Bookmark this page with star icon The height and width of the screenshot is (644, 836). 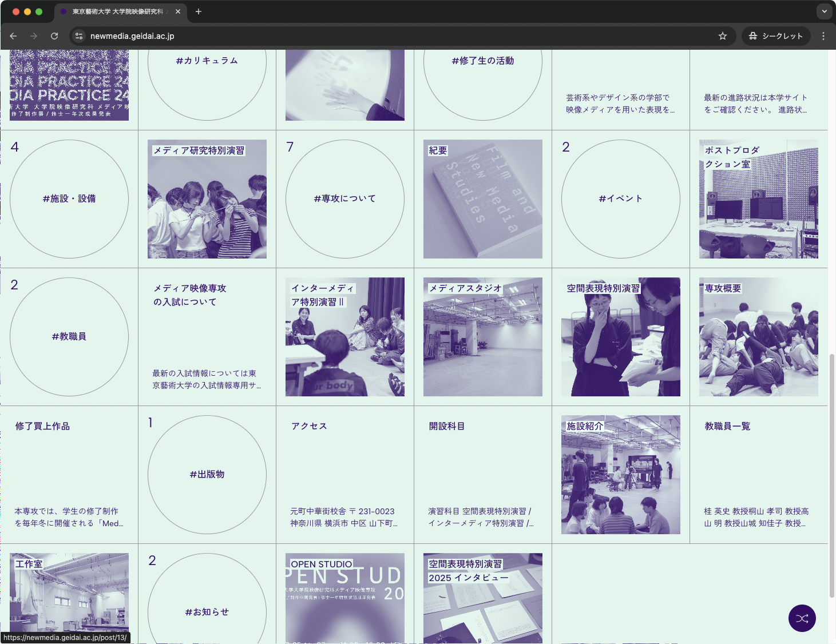(x=723, y=36)
